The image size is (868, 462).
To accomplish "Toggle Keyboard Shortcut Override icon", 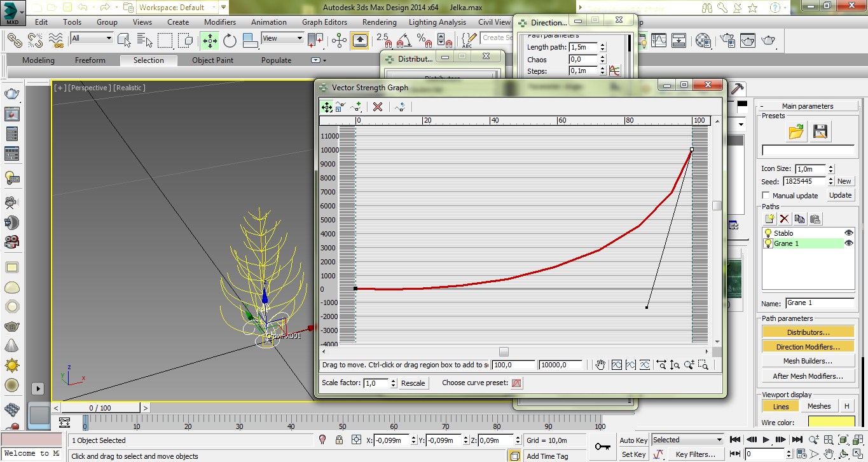I will [x=360, y=41].
